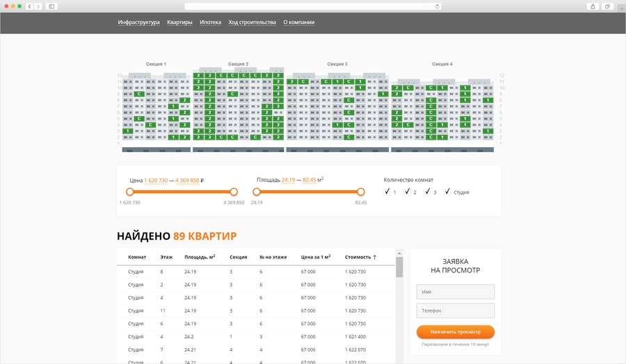
Task: Click the scroll up arrow of the table
Action: point(399,253)
